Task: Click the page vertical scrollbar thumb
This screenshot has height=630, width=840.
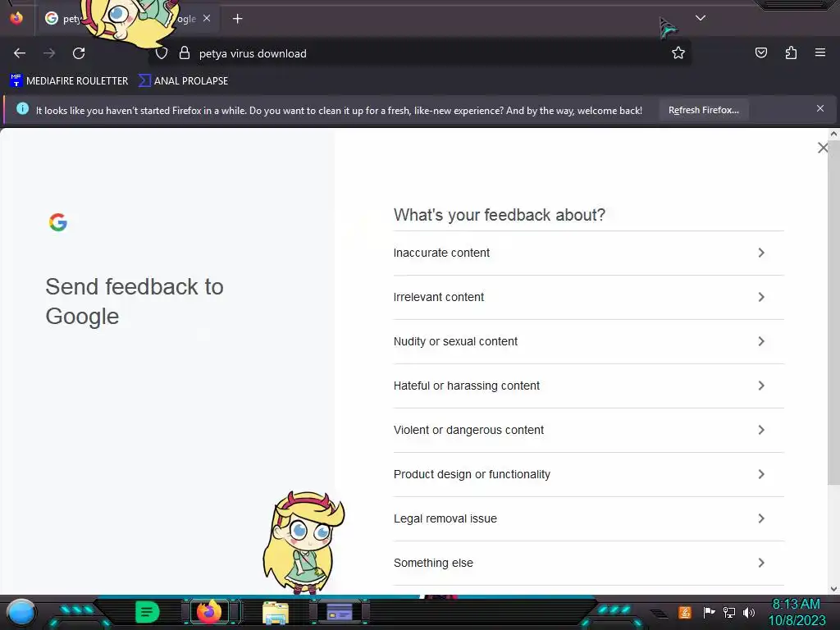Action: pyautogui.click(x=833, y=313)
